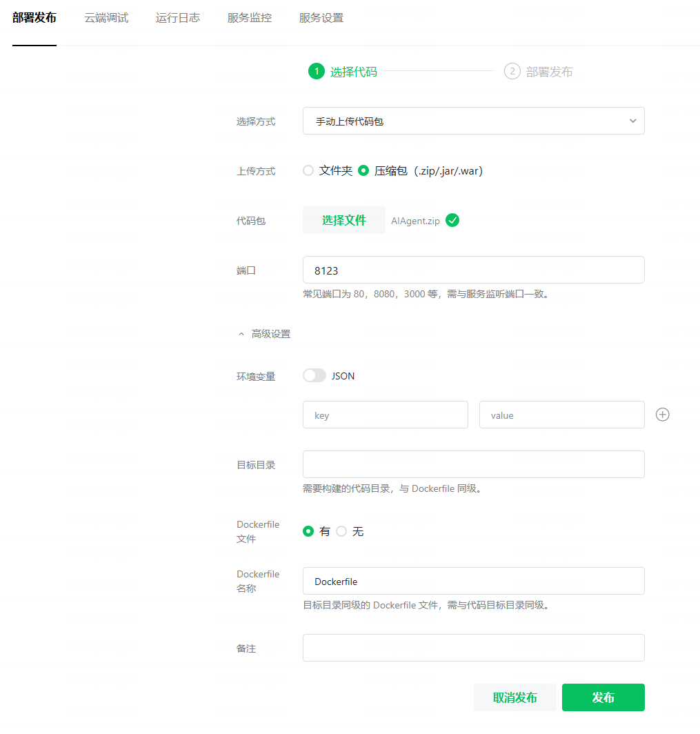Switch to the 云端调试 tab
The image size is (700, 734).
click(x=106, y=18)
